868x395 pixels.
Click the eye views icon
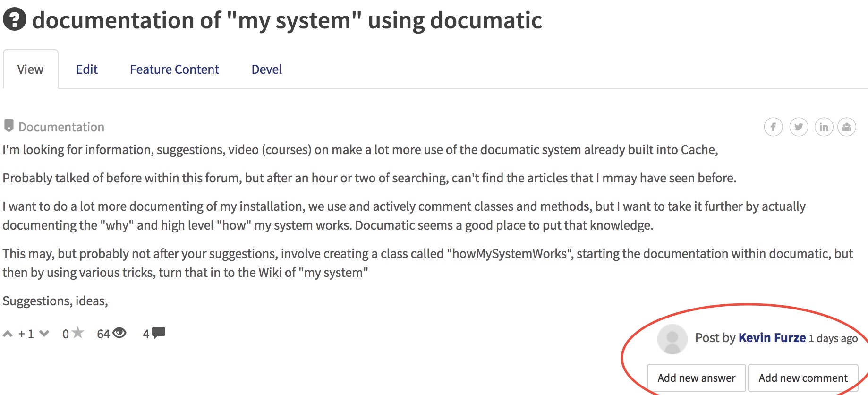coord(119,333)
